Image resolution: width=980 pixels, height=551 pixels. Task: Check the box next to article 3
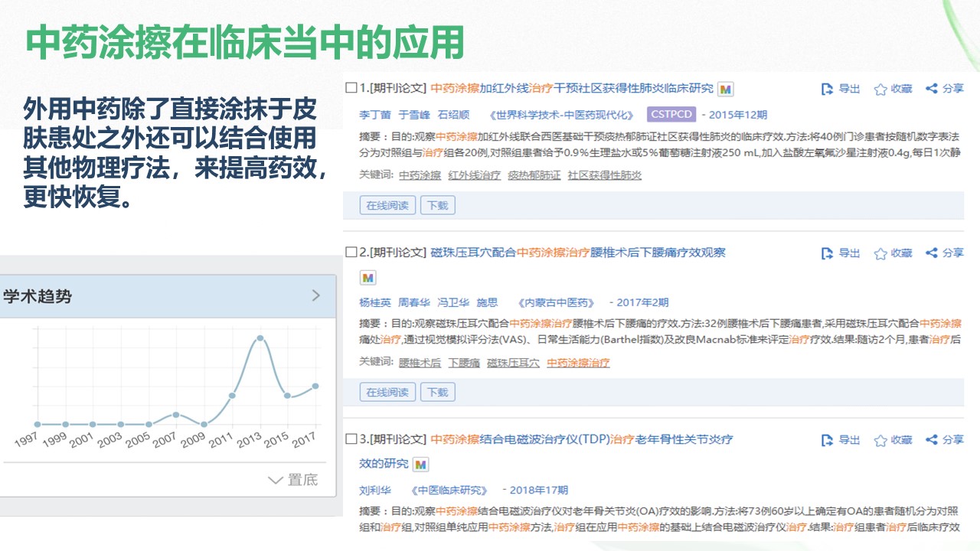click(x=351, y=439)
